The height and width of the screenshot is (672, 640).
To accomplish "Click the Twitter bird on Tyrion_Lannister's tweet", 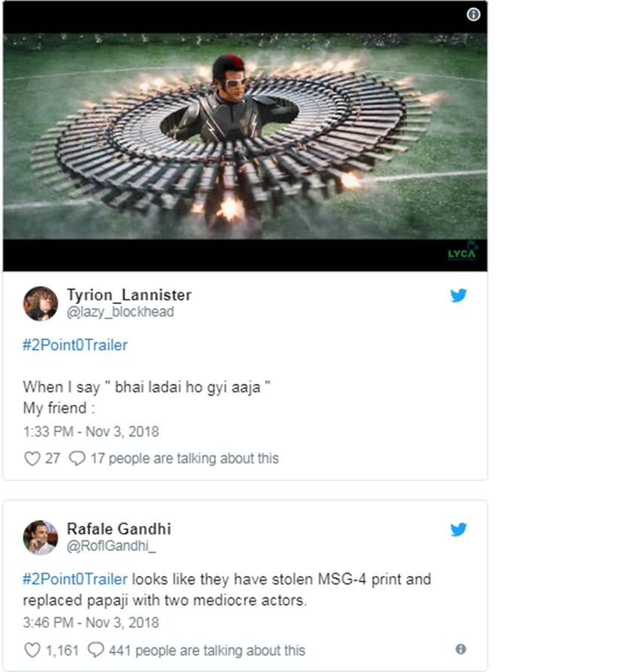I will coord(459,296).
